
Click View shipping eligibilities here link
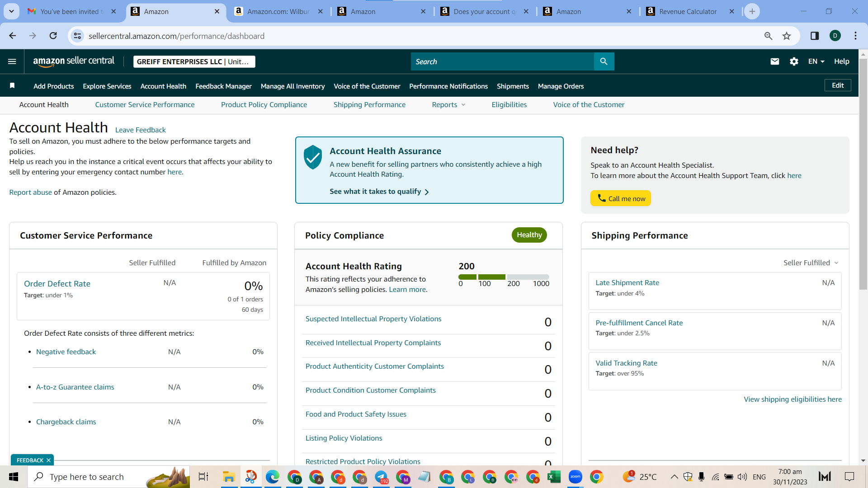coord(793,399)
